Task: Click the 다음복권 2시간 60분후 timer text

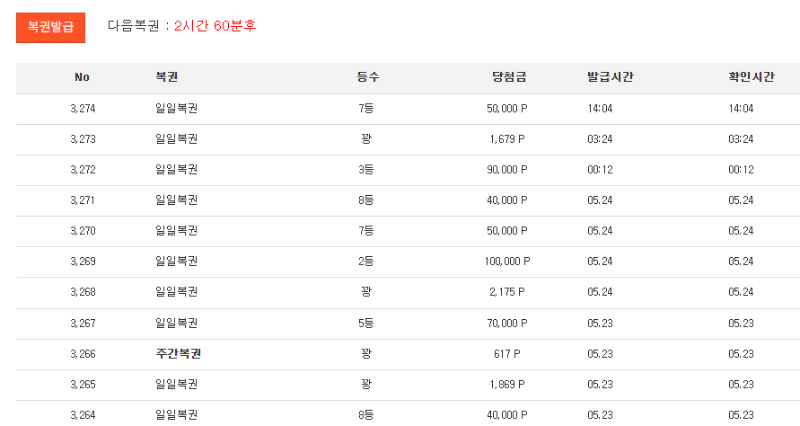Action: tap(182, 26)
